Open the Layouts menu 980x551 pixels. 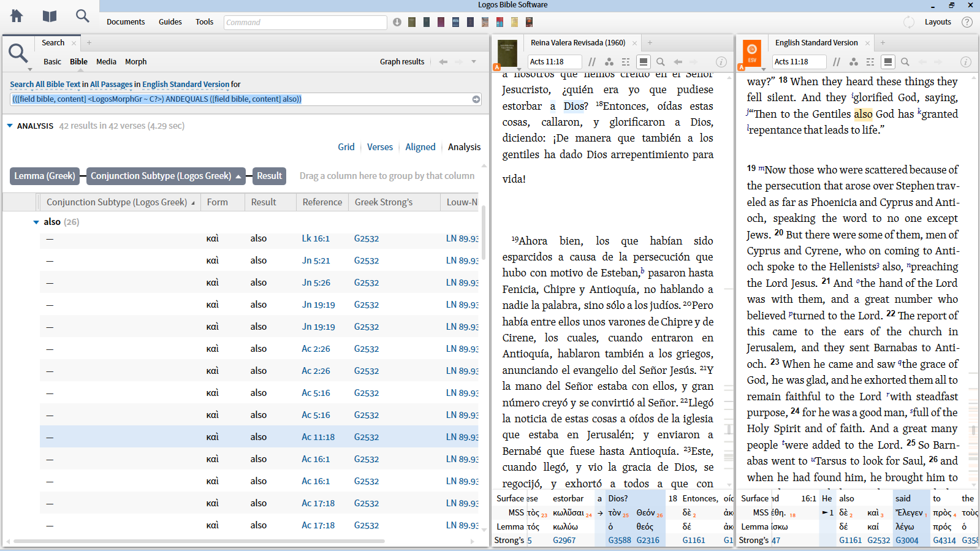(x=938, y=22)
